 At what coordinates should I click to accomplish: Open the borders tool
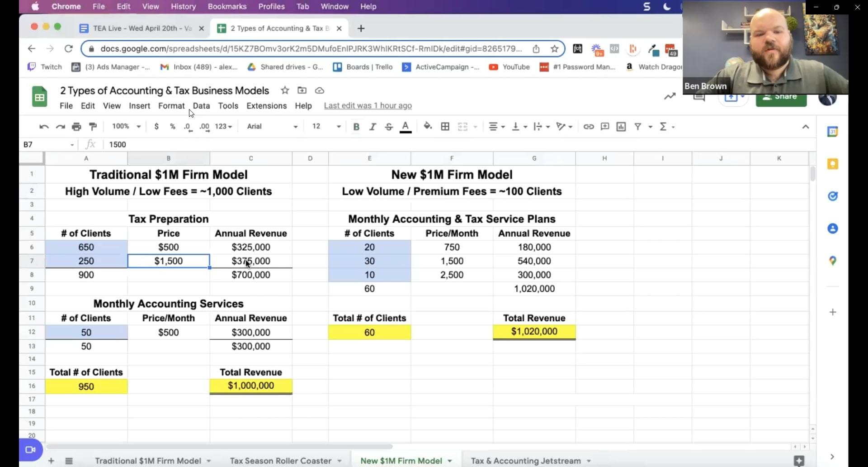[445, 127]
